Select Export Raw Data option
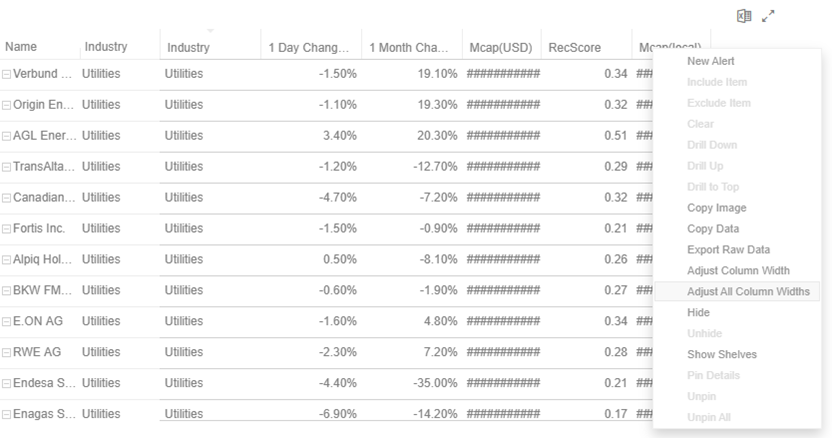 click(728, 250)
